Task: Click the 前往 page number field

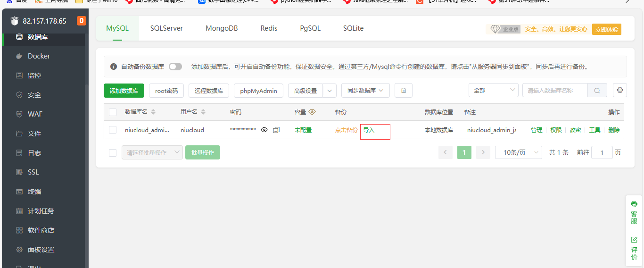Action: [602, 152]
